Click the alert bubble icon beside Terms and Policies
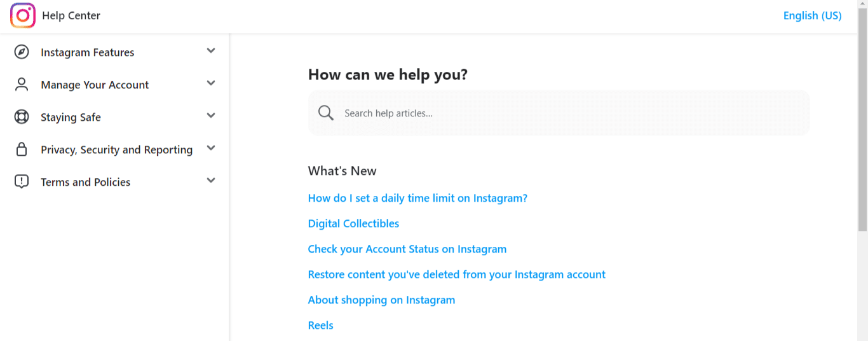Image resolution: width=868 pixels, height=341 pixels. [x=22, y=182]
